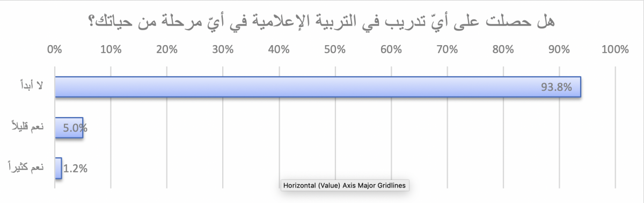Select the نعم كثيراً category axis label
The height and width of the screenshot is (203, 644).
[x=30, y=168]
